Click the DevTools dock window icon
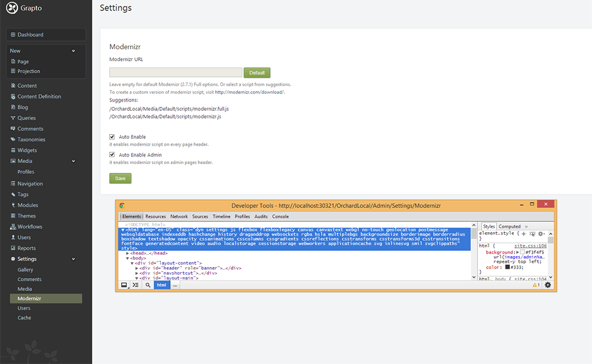The image size is (592, 364). click(124, 285)
